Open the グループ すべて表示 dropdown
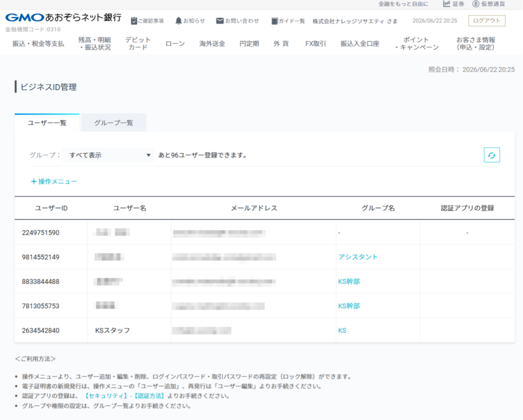 [108, 155]
